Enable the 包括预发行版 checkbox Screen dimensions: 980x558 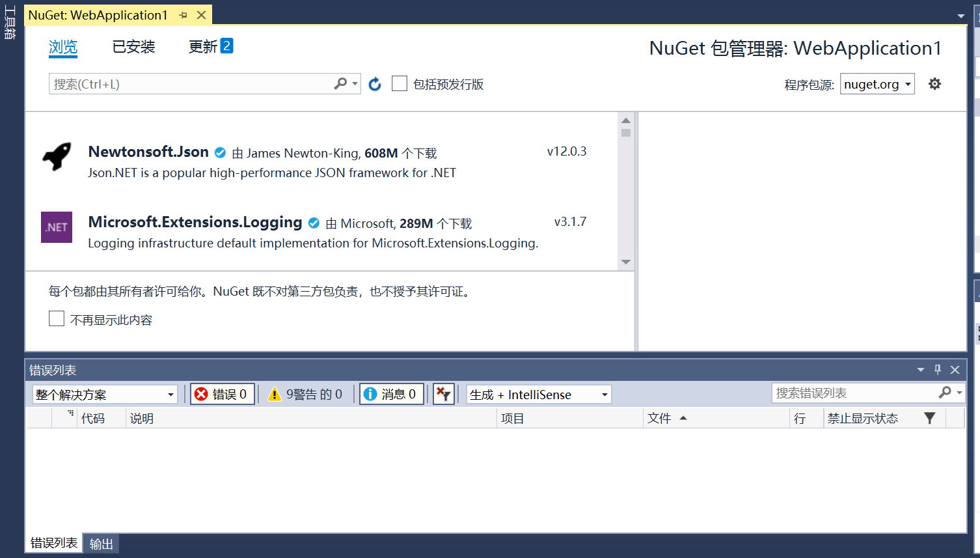point(400,84)
